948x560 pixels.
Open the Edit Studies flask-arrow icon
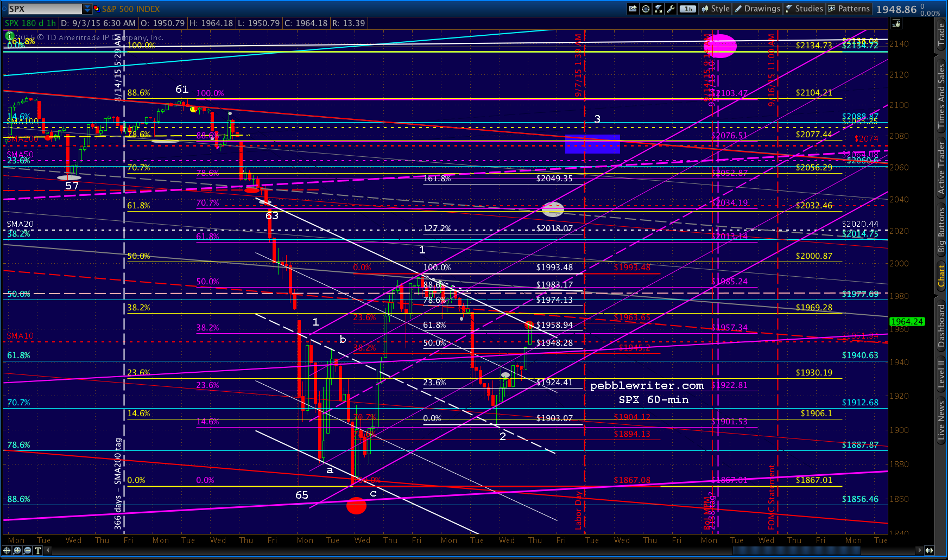pos(659,9)
